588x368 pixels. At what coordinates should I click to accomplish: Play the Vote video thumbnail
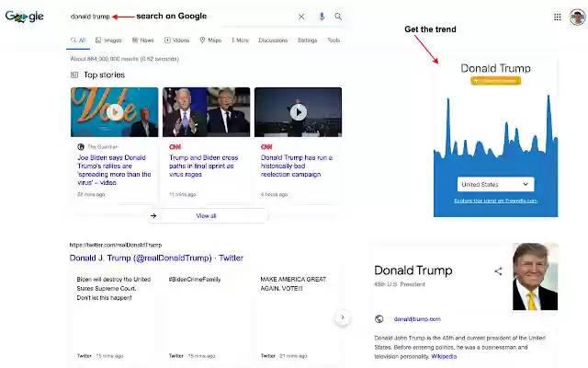114,112
